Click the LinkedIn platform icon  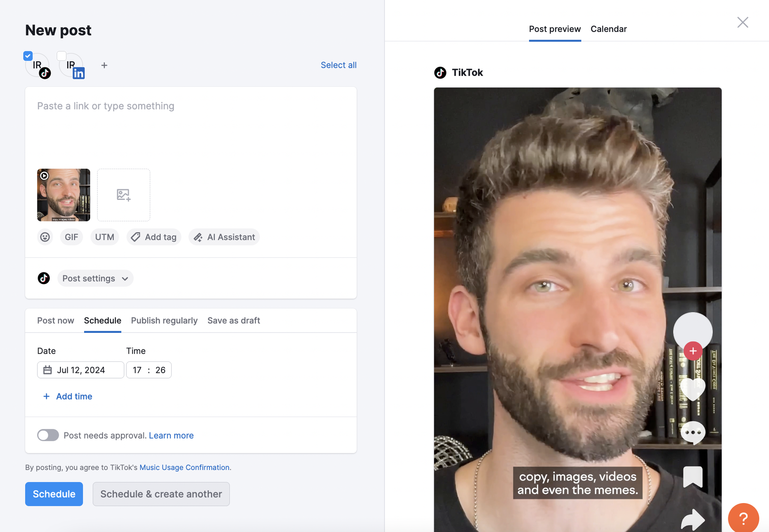(78, 73)
